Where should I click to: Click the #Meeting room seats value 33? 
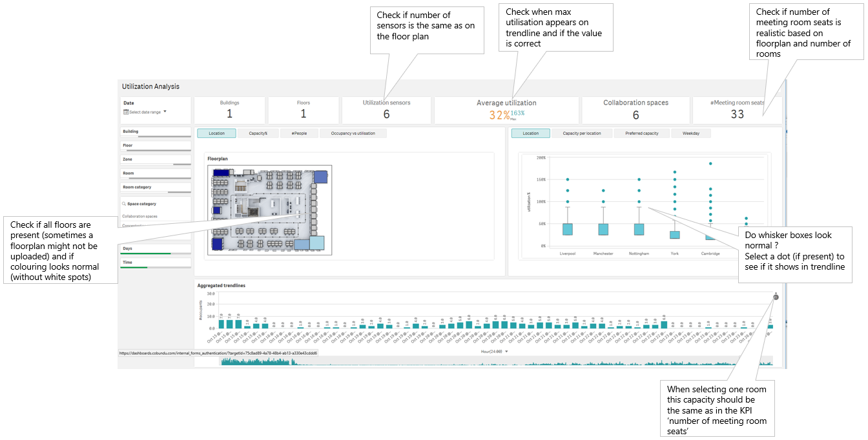click(737, 114)
